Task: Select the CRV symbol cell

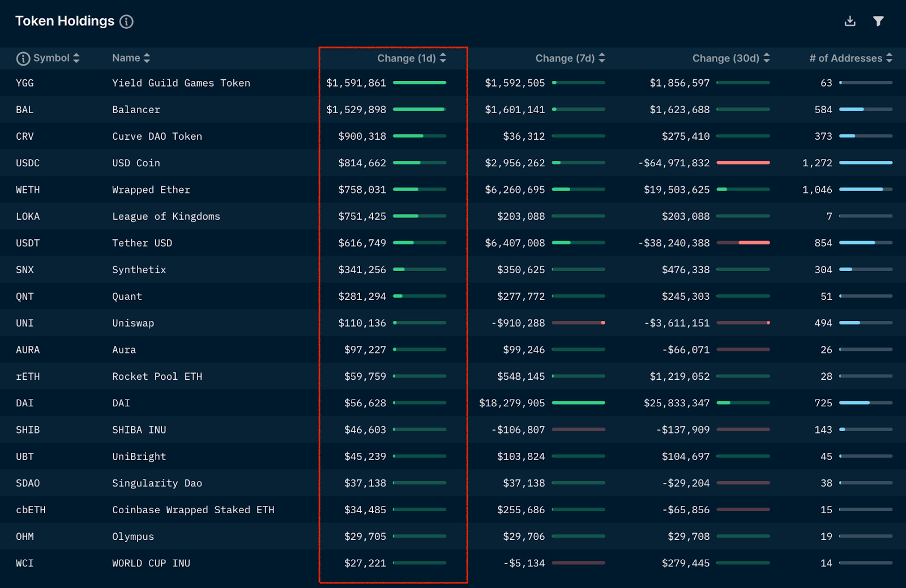Action: (25, 136)
